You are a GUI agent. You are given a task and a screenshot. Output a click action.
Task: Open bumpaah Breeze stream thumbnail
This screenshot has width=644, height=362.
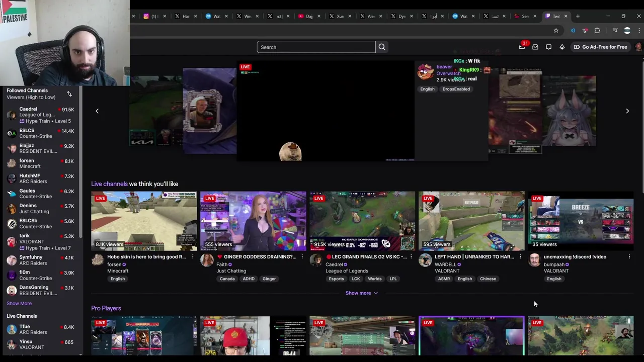click(581, 221)
